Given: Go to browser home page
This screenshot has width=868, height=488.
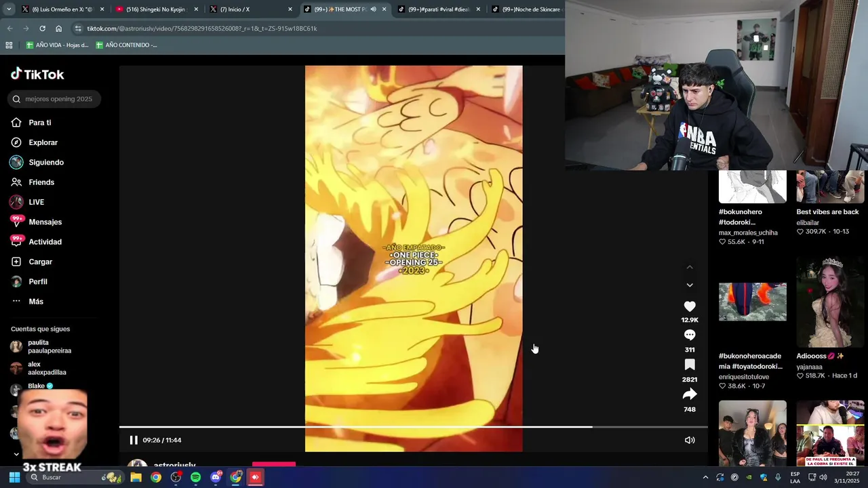Looking at the screenshot, I should pos(58,28).
